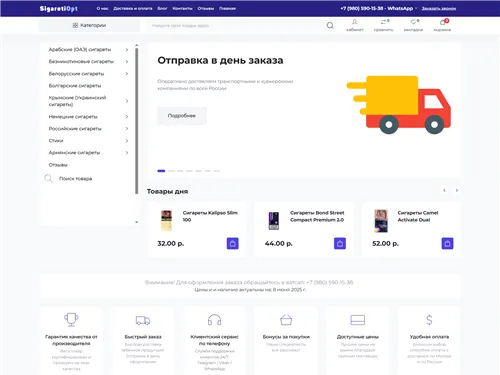Image resolution: width=500 pixels, height=375 pixels.
Task: Open the Категории menu button
Action: [x=89, y=25]
